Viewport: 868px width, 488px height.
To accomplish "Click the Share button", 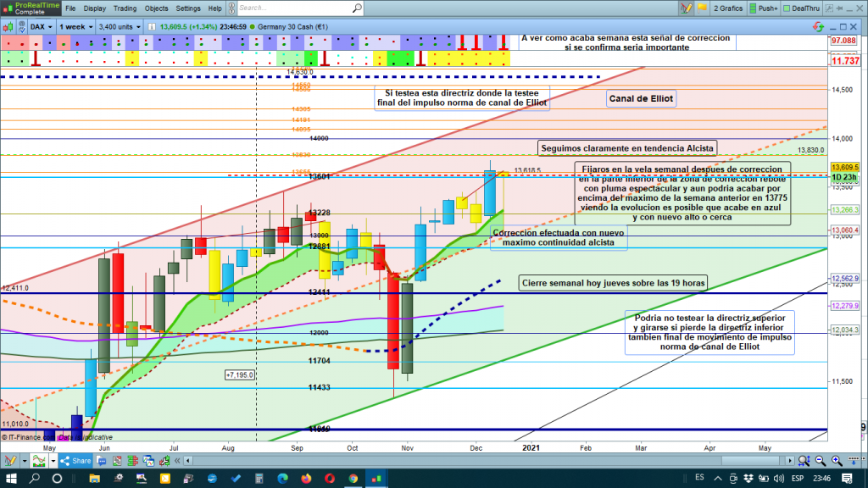I will pyautogui.click(x=77, y=460).
